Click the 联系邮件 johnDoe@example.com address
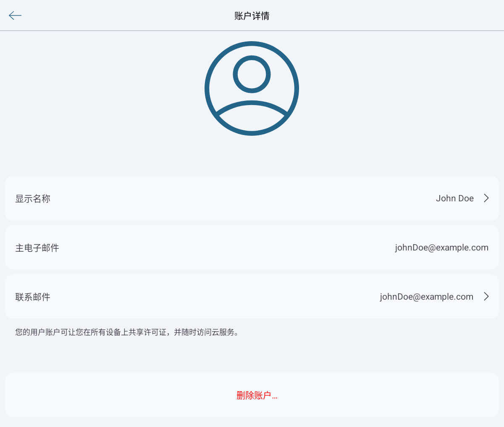Image resolution: width=504 pixels, height=427 pixels. tap(426, 297)
